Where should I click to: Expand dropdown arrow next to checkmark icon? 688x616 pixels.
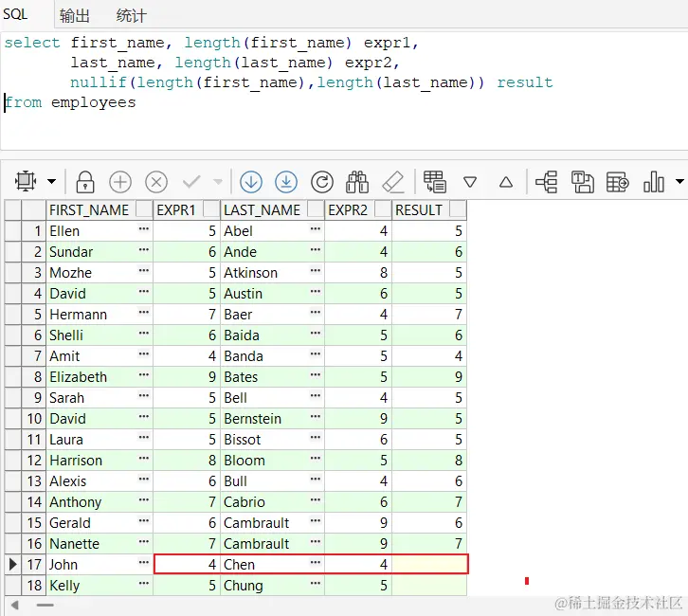tap(218, 181)
